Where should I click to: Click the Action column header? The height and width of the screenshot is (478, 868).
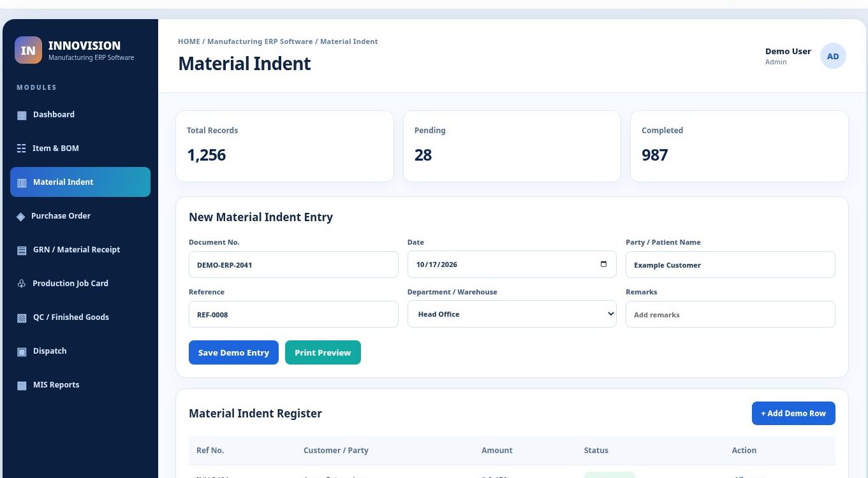pos(744,450)
